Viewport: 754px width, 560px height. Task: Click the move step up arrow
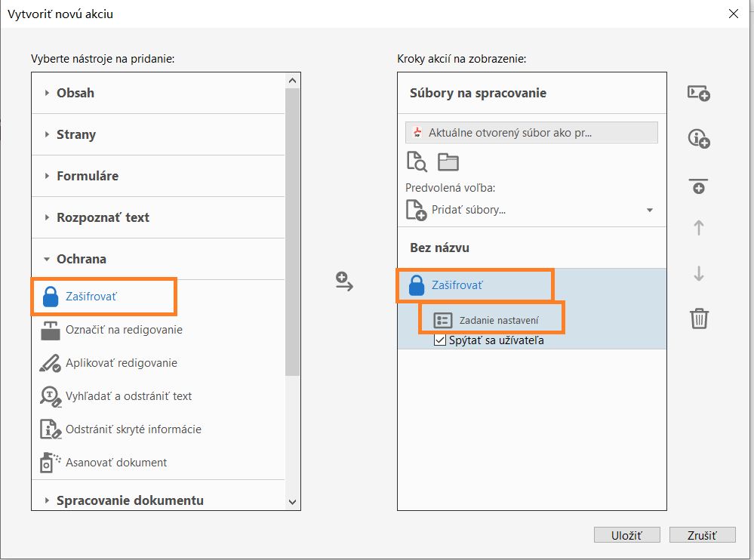pyautogui.click(x=699, y=227)
